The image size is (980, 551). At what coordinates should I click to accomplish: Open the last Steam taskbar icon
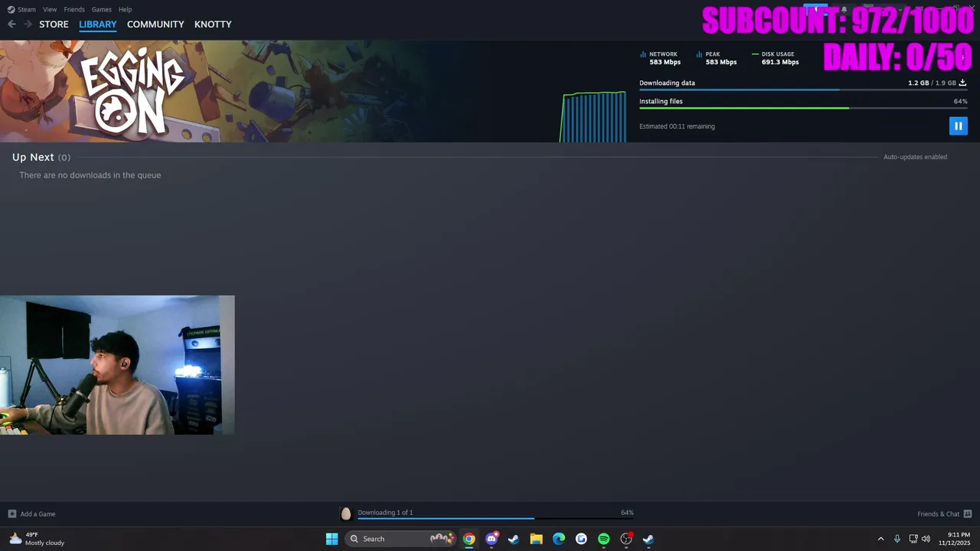tap(648, 539)
